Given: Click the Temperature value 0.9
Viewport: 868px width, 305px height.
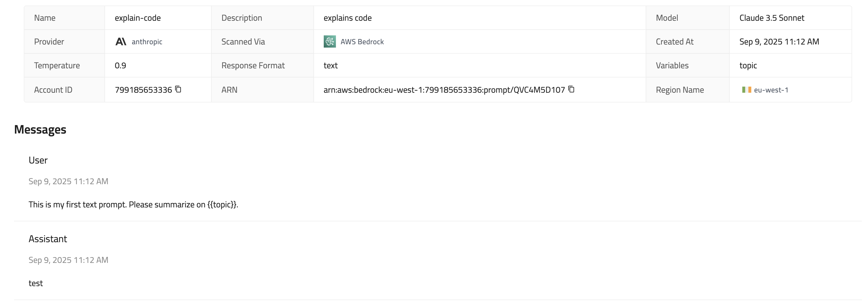Looking at the screenshot, I should point(120,66).
